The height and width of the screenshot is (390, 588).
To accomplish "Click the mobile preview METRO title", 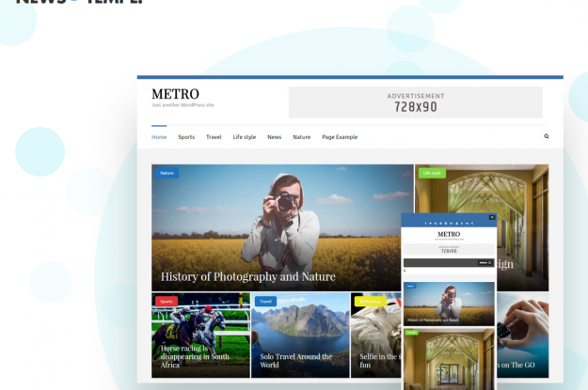I will pos(449,234).
